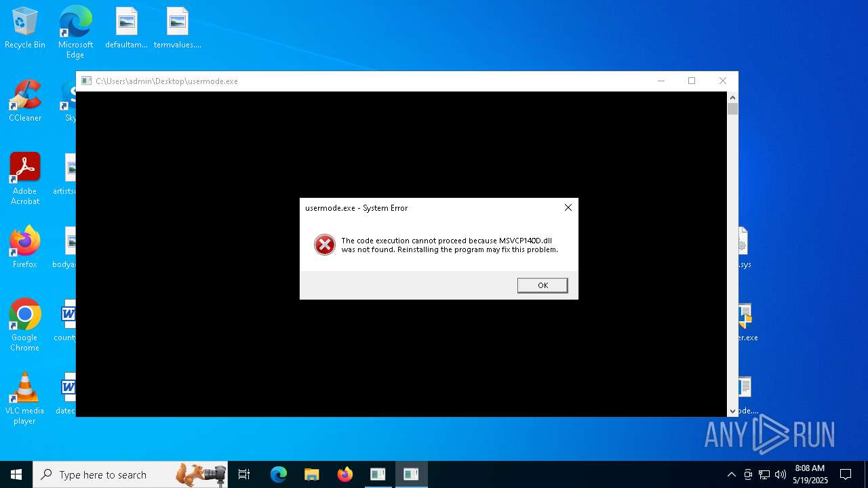Switch to the active usermode.exe taskbar window

pyautogui.click(x=411, y=474)
